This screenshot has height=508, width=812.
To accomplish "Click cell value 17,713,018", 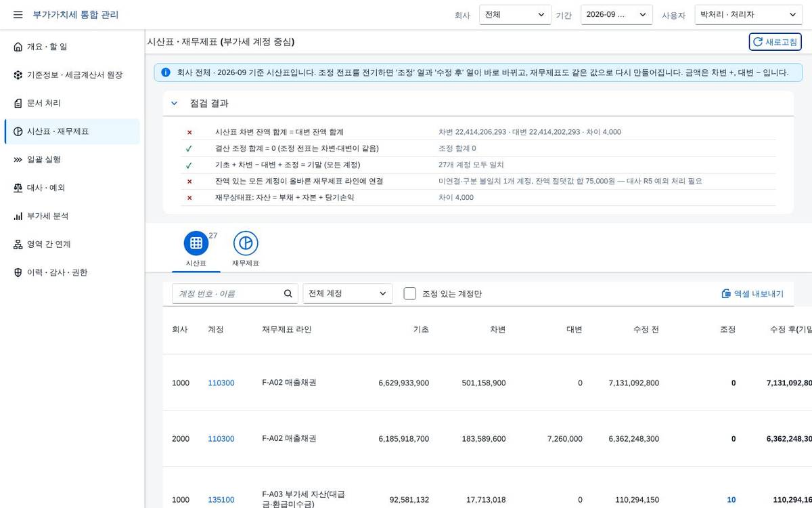I will pos(486,500).
